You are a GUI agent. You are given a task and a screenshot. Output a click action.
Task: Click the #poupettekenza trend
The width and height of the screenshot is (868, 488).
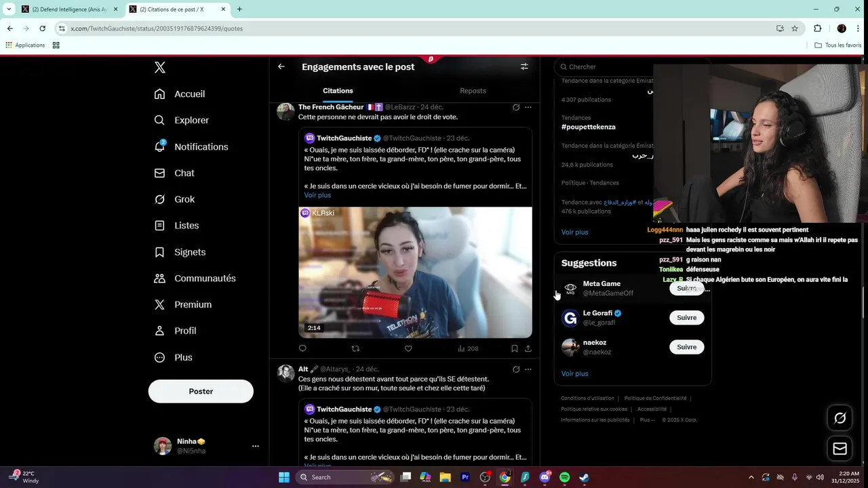[x=589, y=127]
